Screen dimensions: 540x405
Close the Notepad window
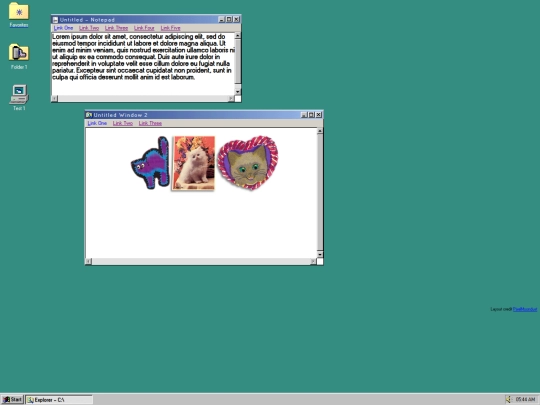(236, 20)
